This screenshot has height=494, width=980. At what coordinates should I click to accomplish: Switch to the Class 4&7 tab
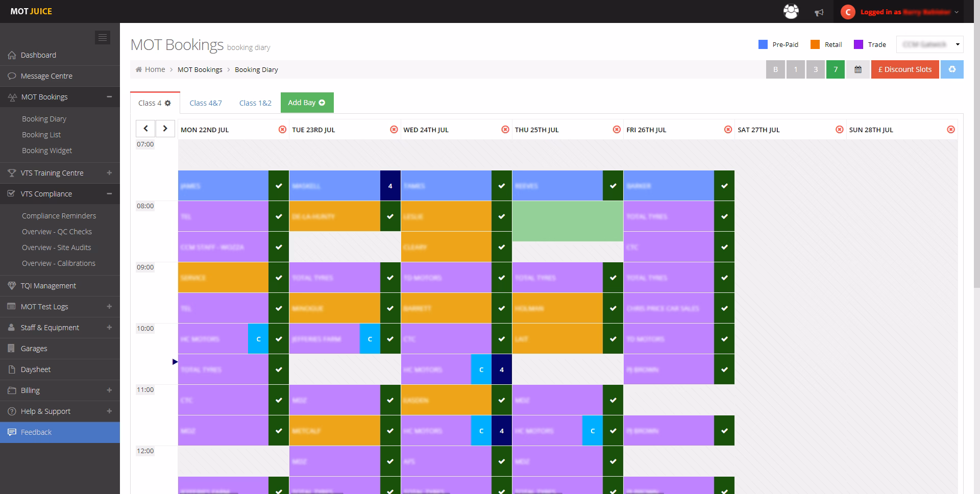click(206, 103)
